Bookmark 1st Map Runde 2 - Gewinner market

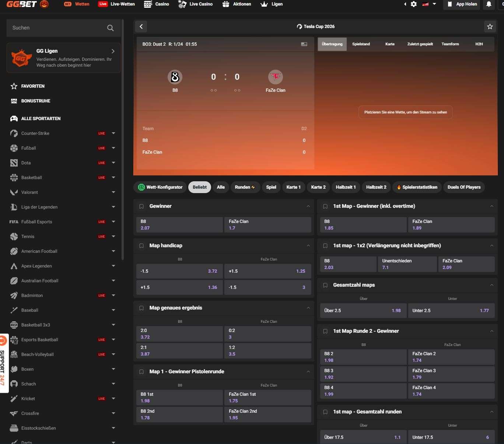point(325,331)
